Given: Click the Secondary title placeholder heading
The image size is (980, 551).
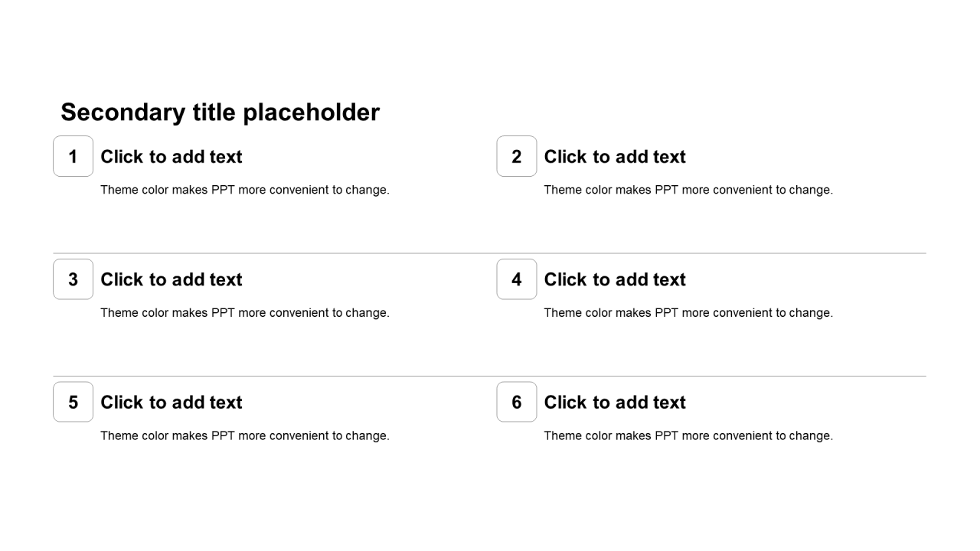Looking at the screenshot, I should tap(220, 112).
